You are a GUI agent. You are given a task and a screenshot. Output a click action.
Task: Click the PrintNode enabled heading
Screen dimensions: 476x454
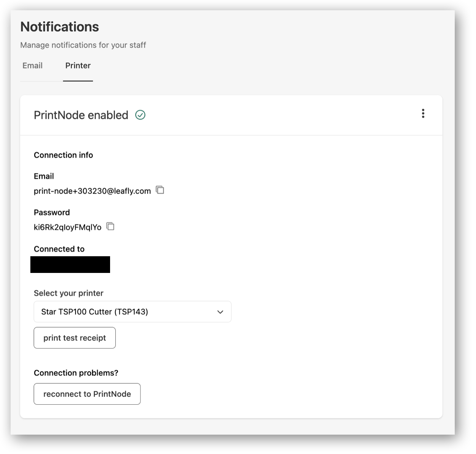coord(81,115)
